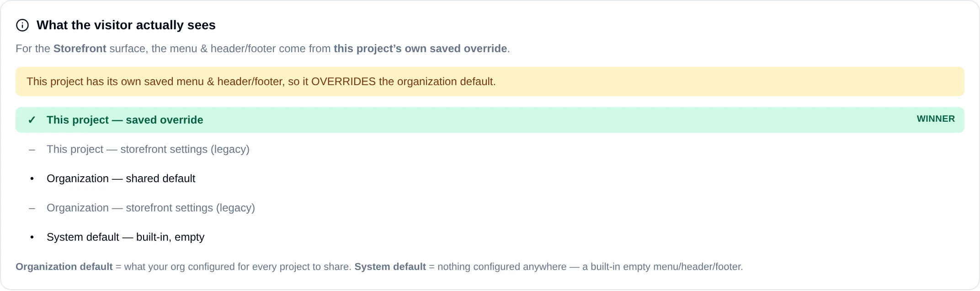
Task: Click bullet marker beside System default
Action: point(32,237)
